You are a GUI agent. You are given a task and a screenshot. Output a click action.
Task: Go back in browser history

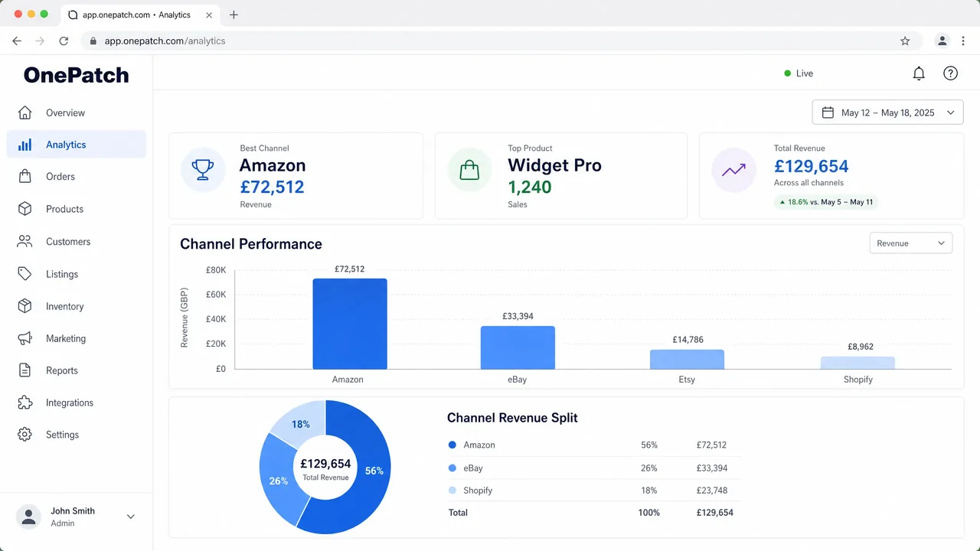17,41
